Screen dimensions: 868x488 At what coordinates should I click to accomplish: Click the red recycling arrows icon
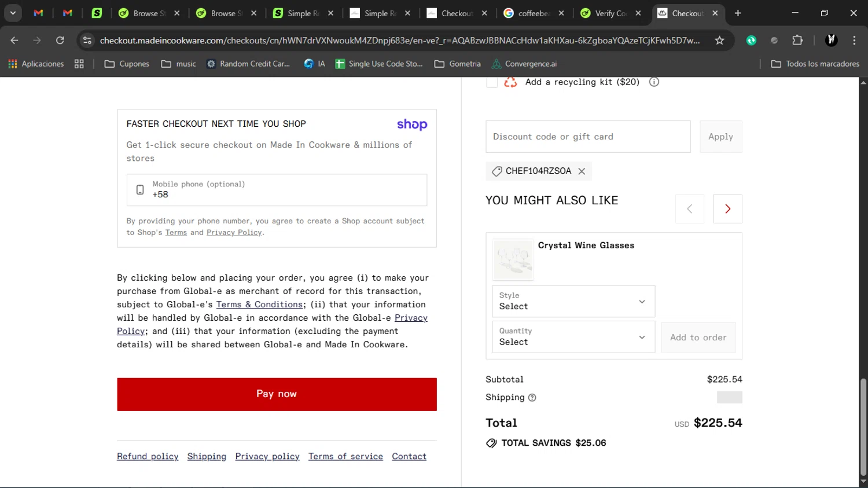(510, 82)
